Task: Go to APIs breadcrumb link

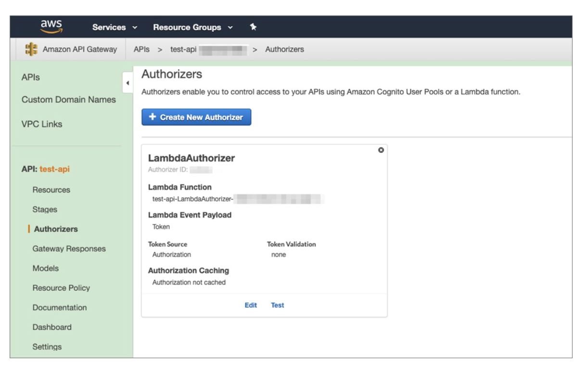Action: point(141,49)
